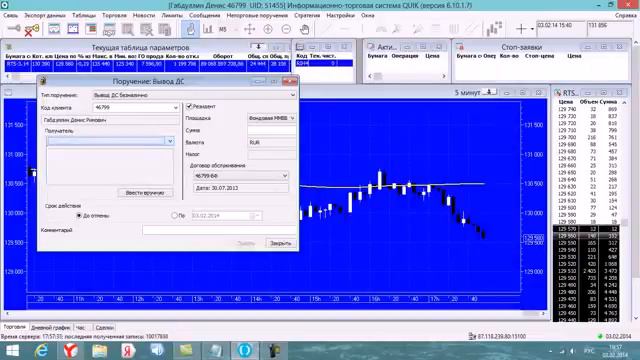Click the horizontal scrollbar below the chart

275,313
